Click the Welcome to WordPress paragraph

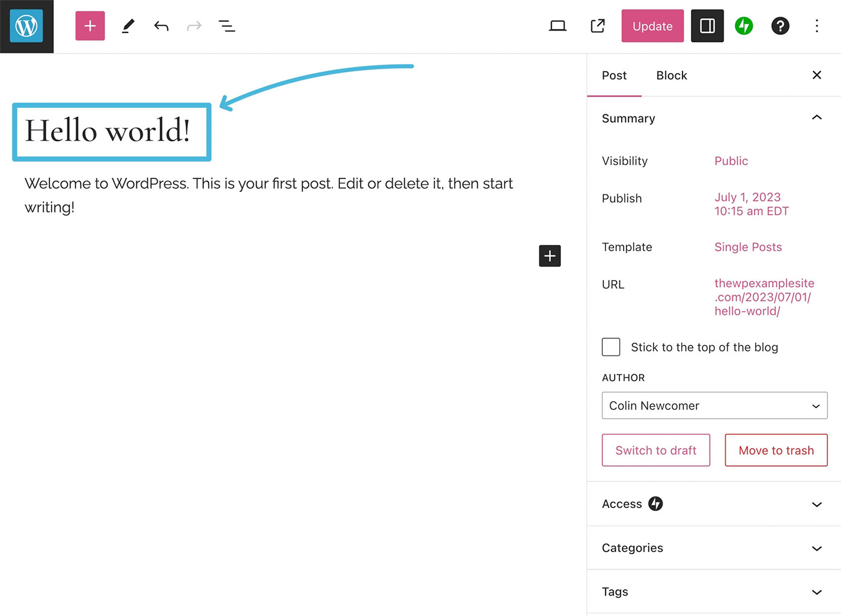tap(269, 195)
